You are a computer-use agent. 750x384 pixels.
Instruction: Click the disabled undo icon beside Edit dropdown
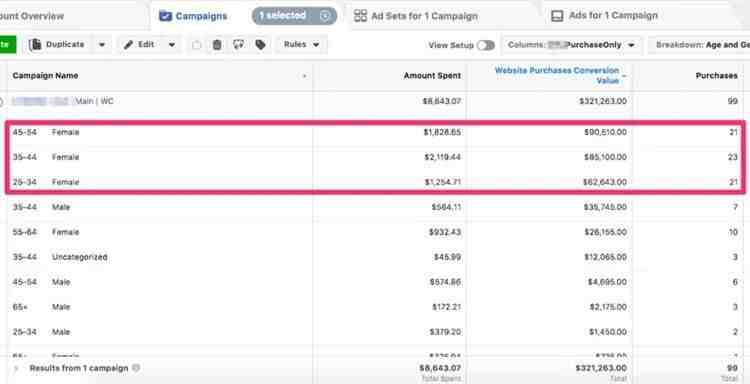tap(196, 45)
